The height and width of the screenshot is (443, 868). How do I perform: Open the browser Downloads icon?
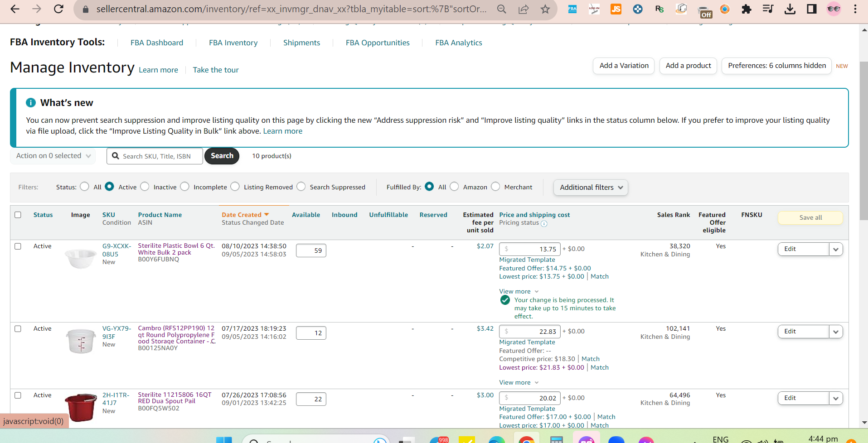point(790,9)
